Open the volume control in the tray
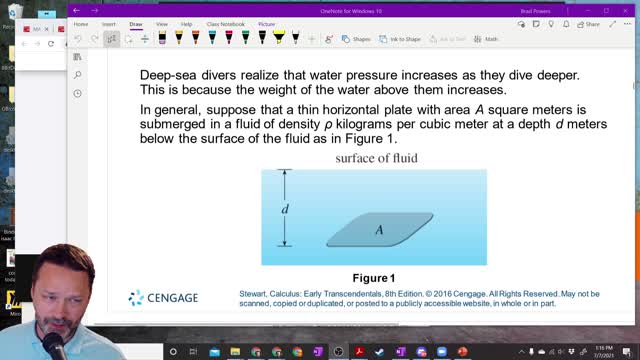The width and height of the screenshot is (640, 360). [x=562, y=351]
